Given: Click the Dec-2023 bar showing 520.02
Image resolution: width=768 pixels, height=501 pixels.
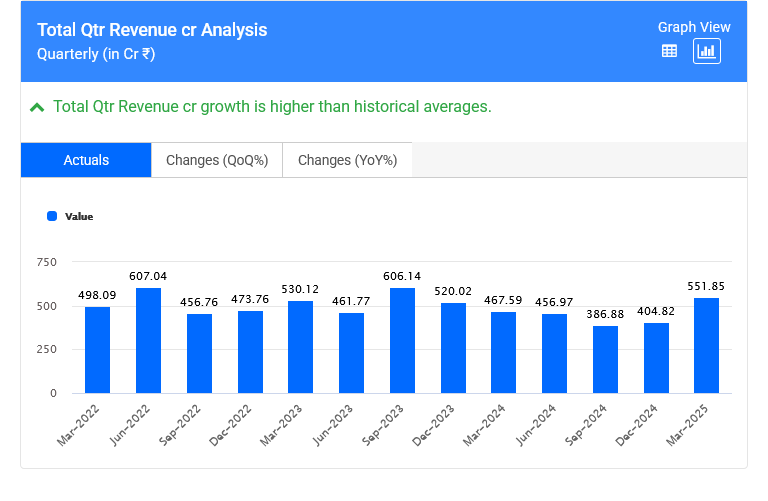Looking at the screenshot, I should [453, 348].
